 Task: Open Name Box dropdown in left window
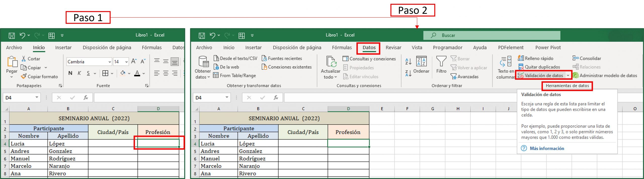coord(37,97)
